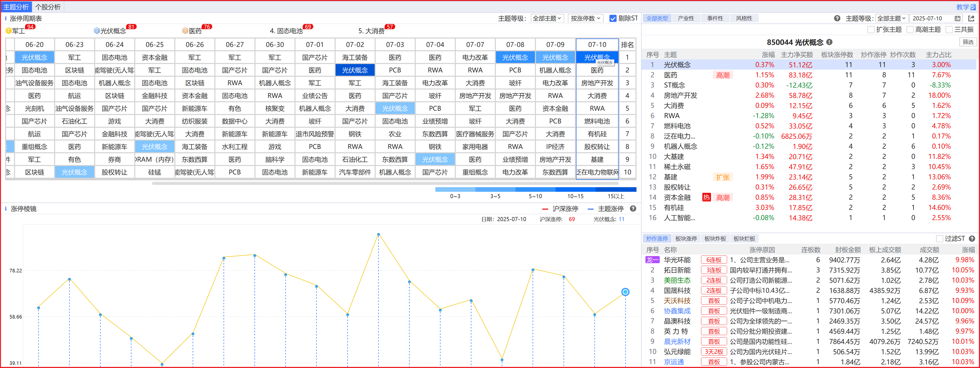The image size is (980, 368).
Task: Click the red 57 badge on 大消费
Action: pyautogui.click(x=390, y=27)
